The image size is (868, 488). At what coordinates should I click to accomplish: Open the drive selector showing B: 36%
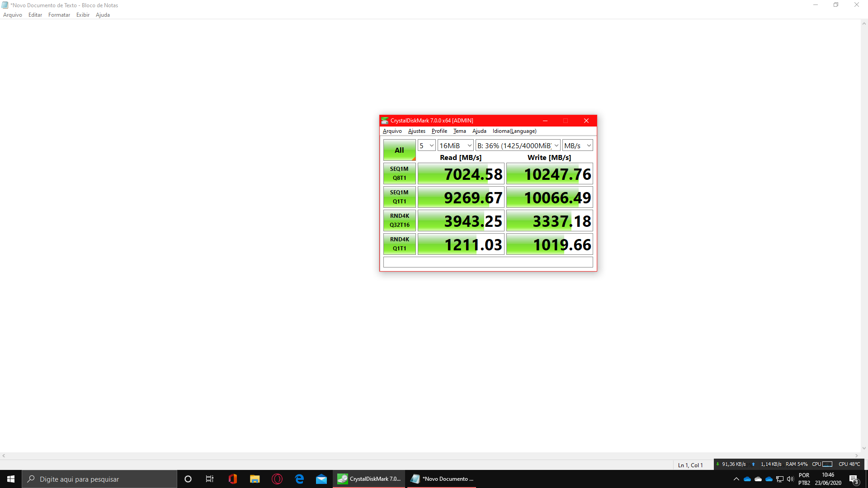[x=518, y=145]
